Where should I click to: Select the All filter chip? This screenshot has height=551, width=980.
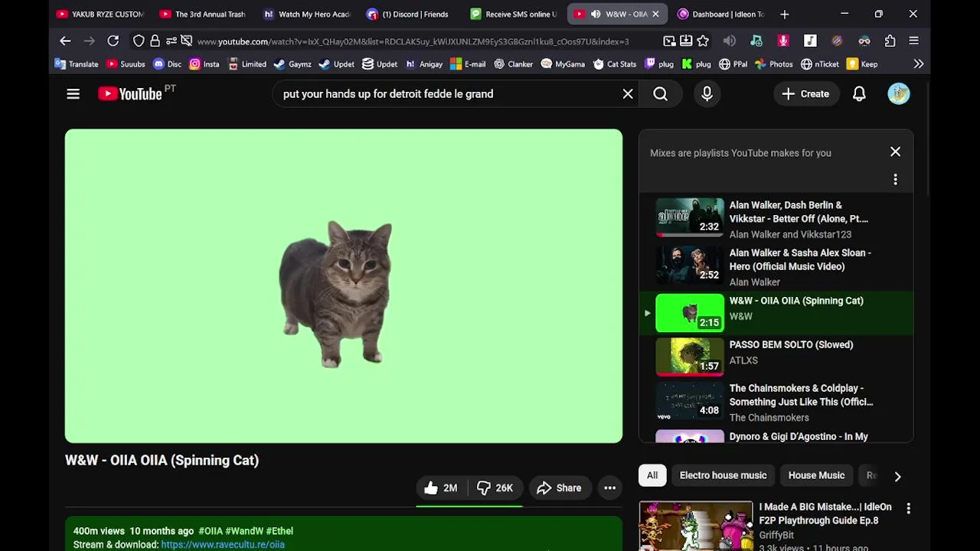652,475
